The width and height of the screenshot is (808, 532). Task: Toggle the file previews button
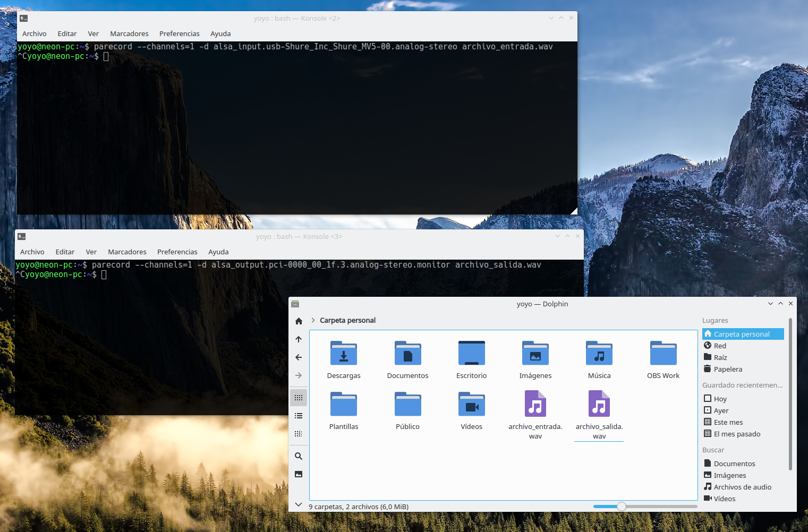299,474
